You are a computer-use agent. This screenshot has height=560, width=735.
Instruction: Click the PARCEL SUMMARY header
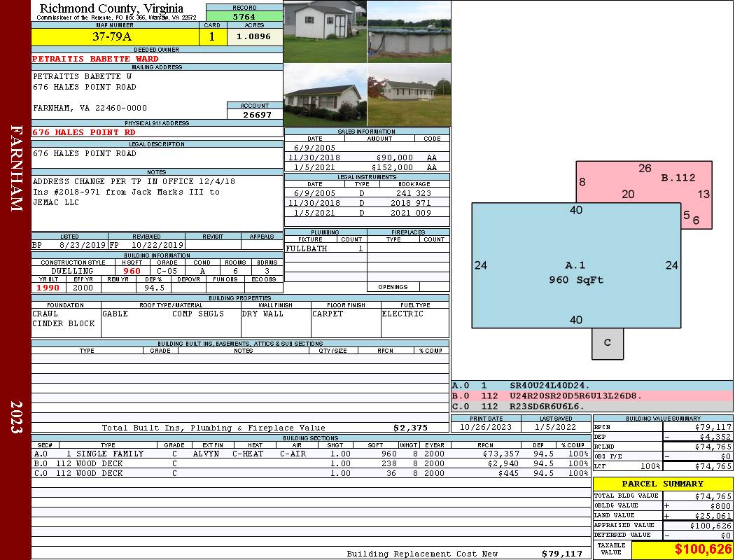pos(663,484)
